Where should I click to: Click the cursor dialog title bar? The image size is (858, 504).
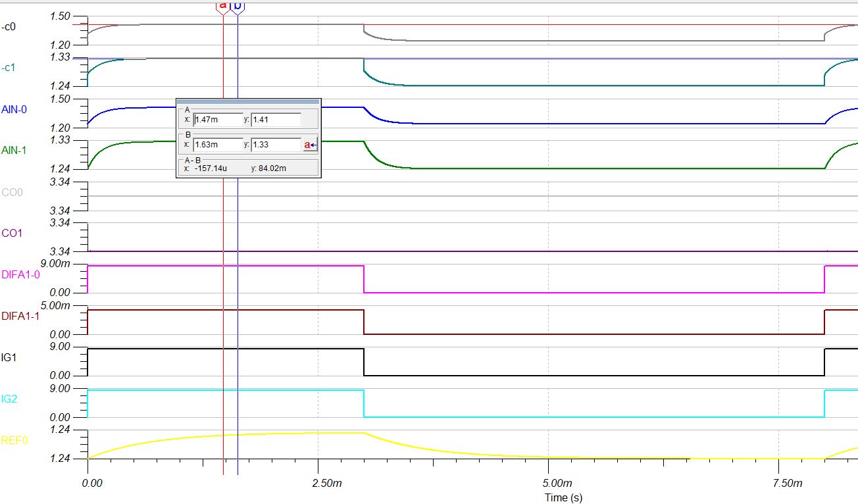coord(248,101)
